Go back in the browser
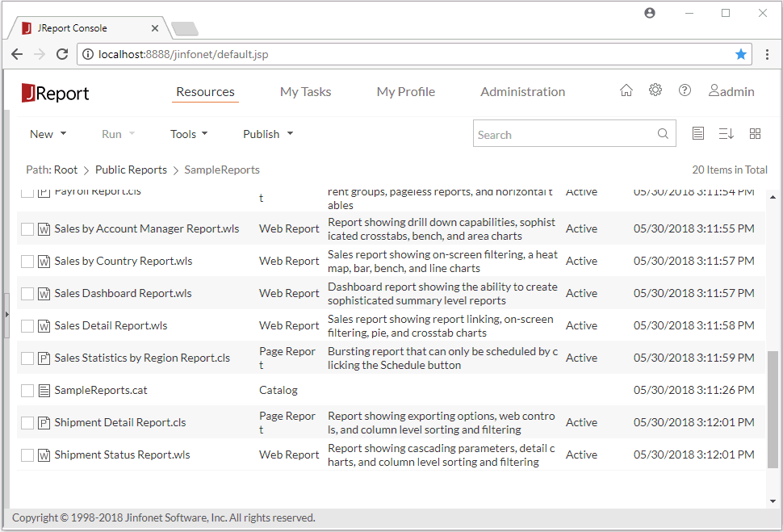Image resolution: width=783 pixels, height=532 pixels. (17, 54)
